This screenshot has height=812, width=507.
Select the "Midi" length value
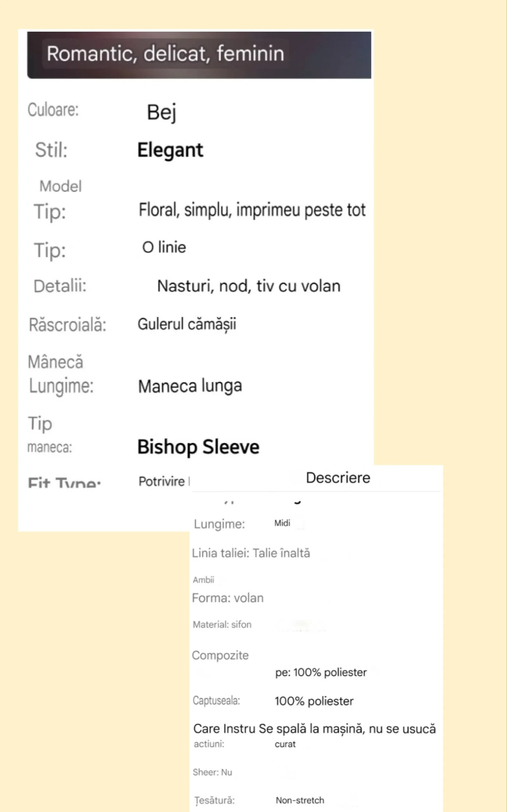tap(282, 523)
